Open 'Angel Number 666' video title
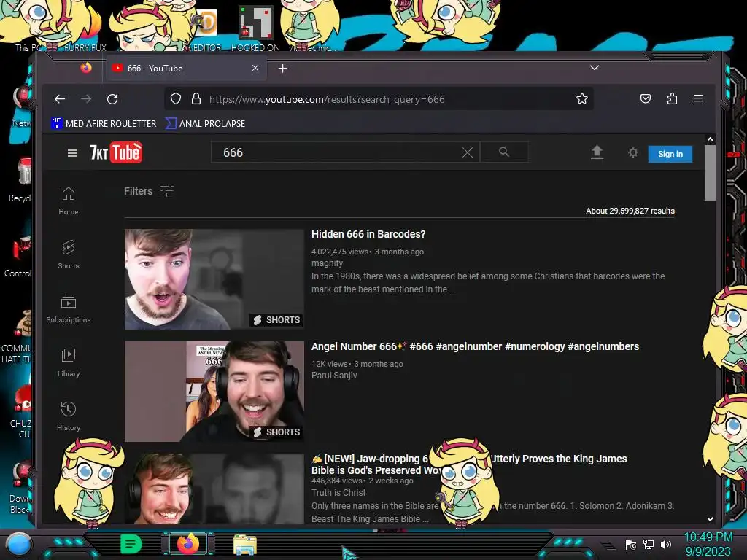747x560 pixels. [475, 346]
